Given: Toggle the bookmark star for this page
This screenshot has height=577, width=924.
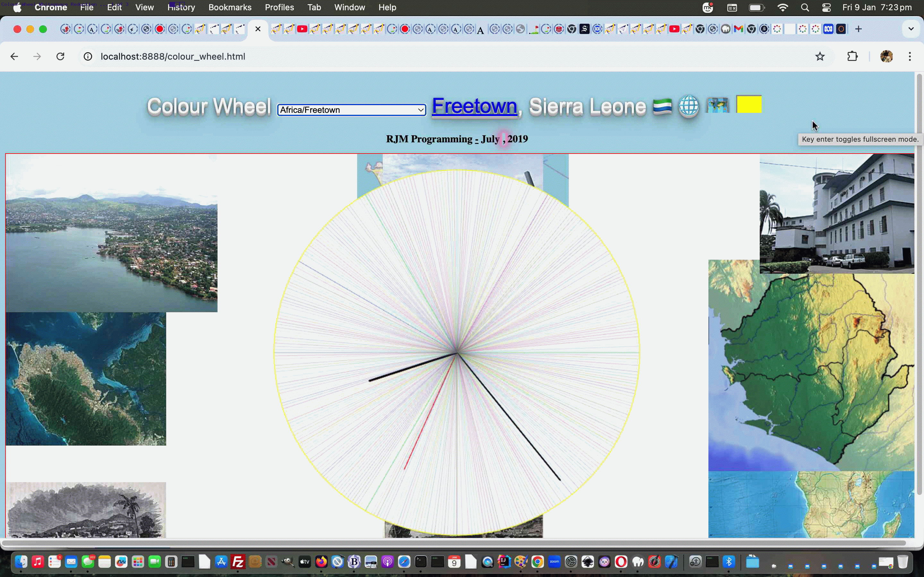Looking at the screenshot, I should pos(820,56).
